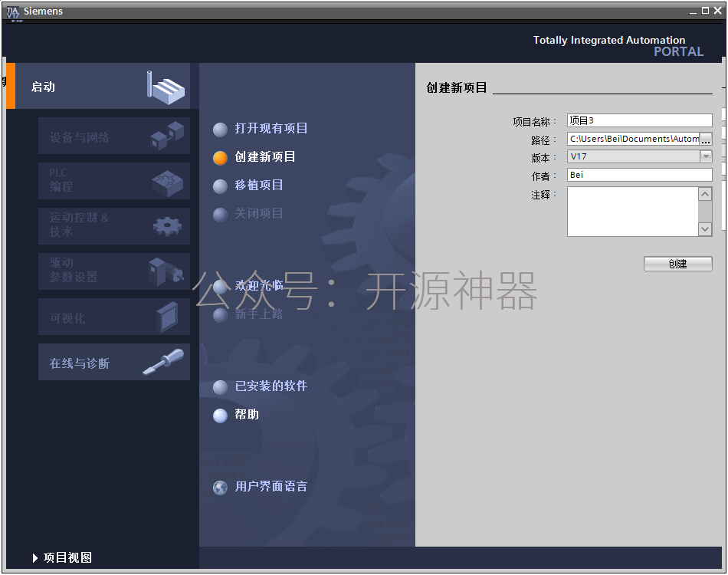The width and height of the screenshot is (728, 575).
Task: Expand the 版本 dropdown arrow
Action: point(706,156)
